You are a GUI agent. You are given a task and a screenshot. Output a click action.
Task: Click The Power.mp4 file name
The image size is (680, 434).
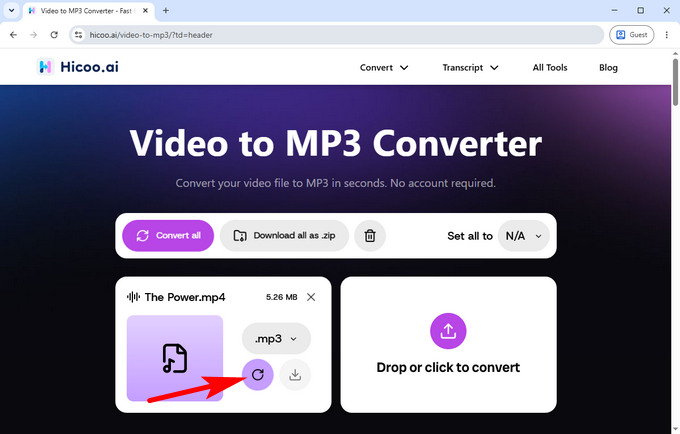click(185, 297)
